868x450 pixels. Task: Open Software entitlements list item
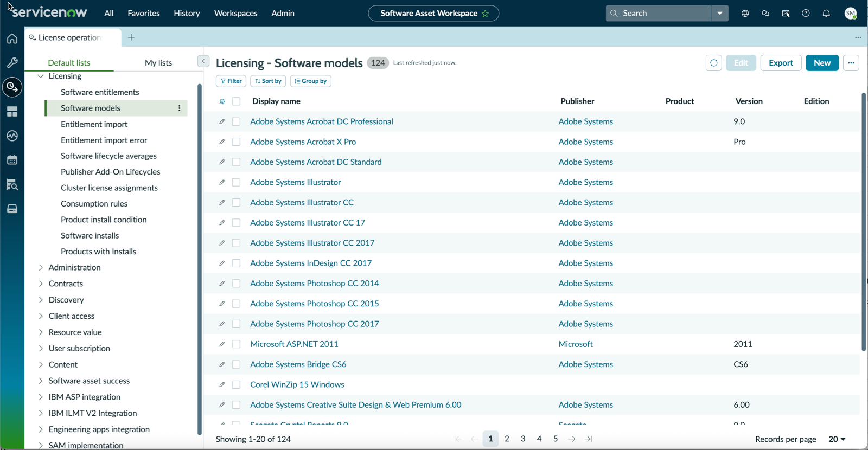coord(100,92)
